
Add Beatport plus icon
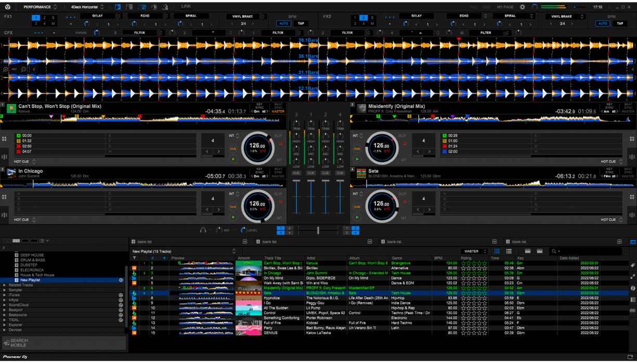(x=121, y=310)
